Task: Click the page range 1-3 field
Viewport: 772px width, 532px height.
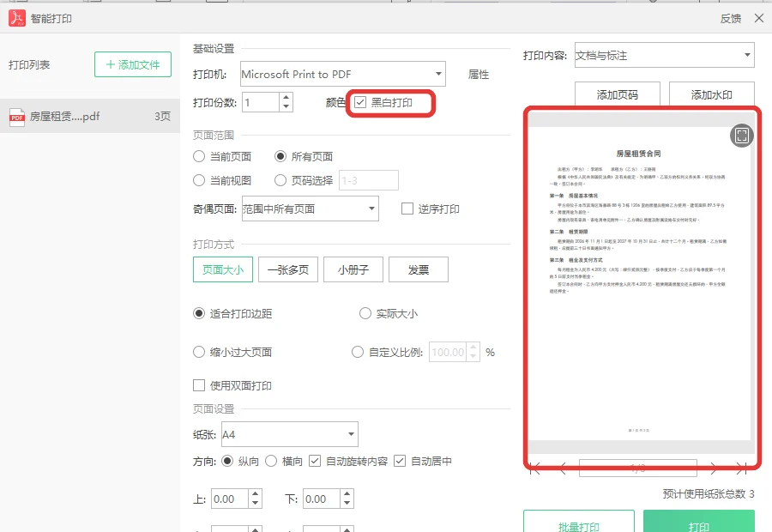Action: tap(369, 180)
